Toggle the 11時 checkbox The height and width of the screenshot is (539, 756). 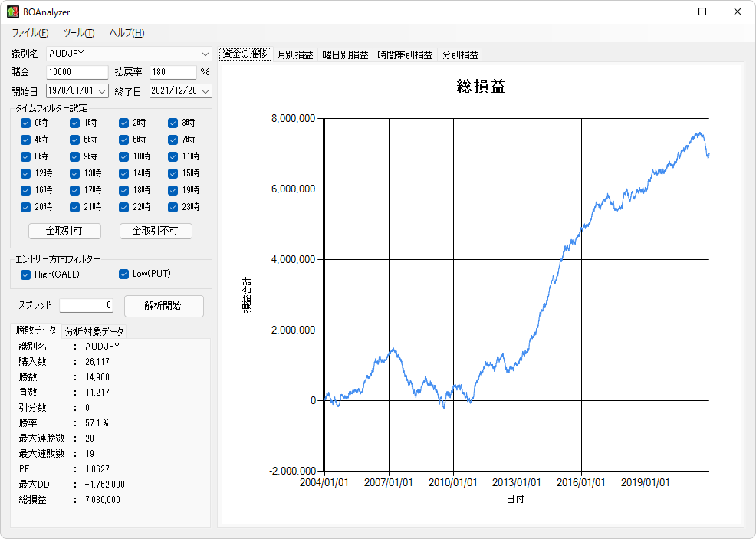173,156
